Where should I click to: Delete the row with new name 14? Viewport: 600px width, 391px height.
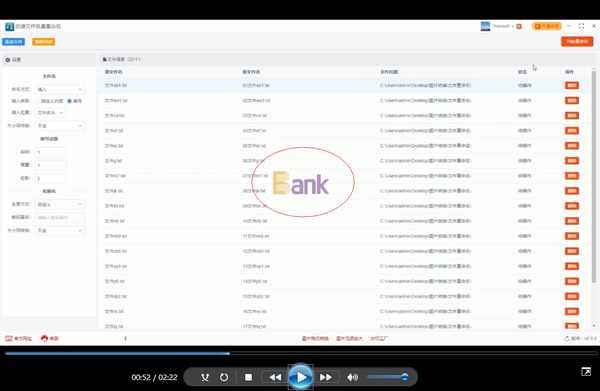pyautogui.click(x=572, y=281)
